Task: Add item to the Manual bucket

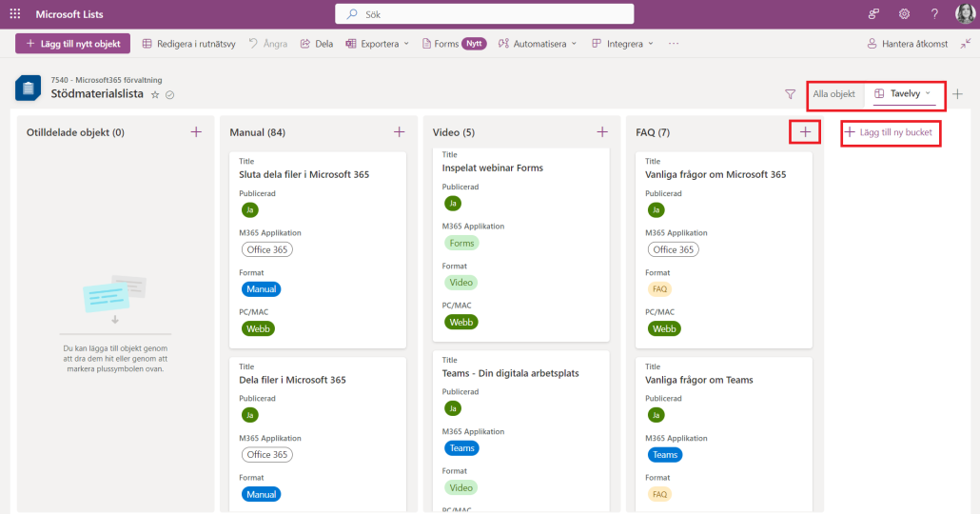Action: pos(400,132)
